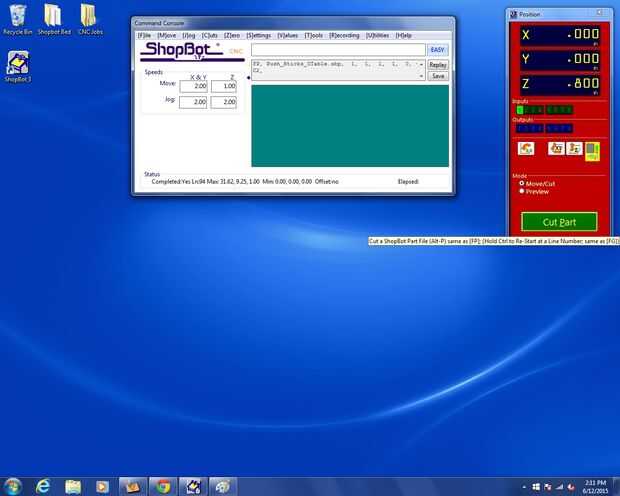Click the Move Z speed field
Screen dimensions: 620x496
tap(224, 86)
